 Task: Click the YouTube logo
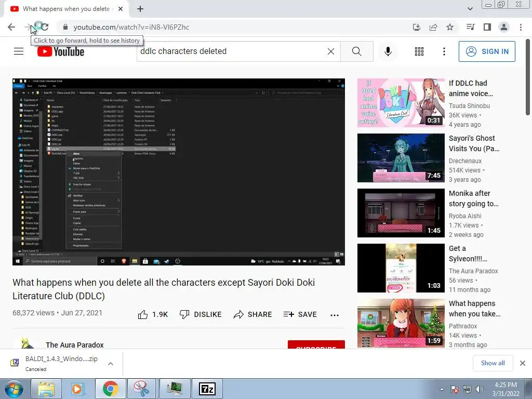coord(61,51)
